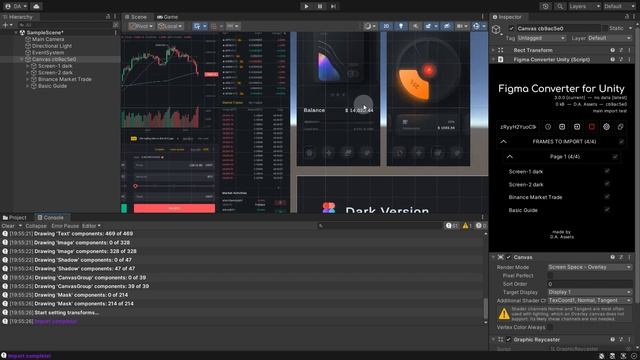Select Main Camera in Hierarchy

coord(48,39)
